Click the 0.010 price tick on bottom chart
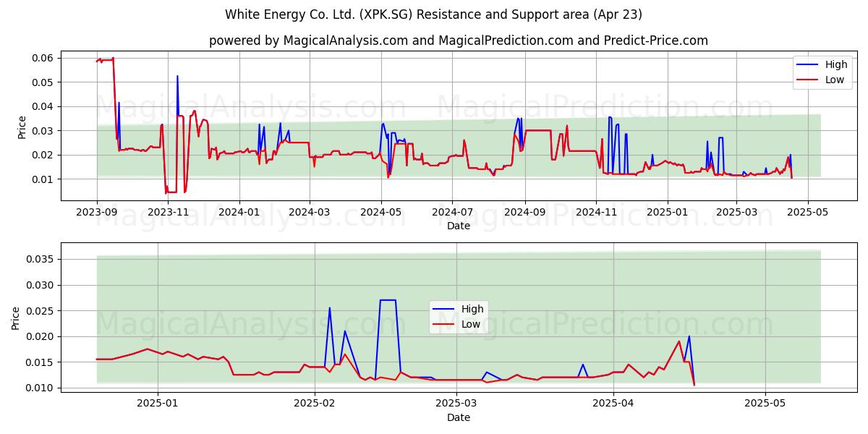The width and height of the screenshot is (868, 434). click(41, 388)
